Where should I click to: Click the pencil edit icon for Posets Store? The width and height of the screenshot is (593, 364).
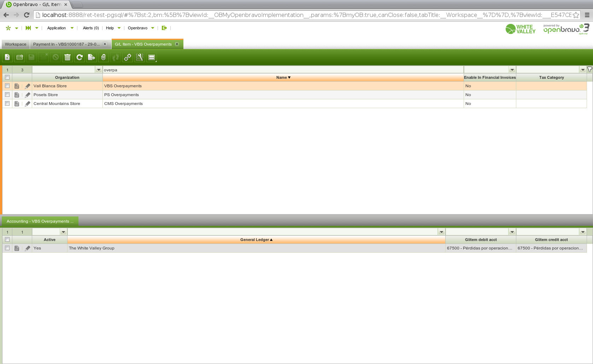pos(28,95)
